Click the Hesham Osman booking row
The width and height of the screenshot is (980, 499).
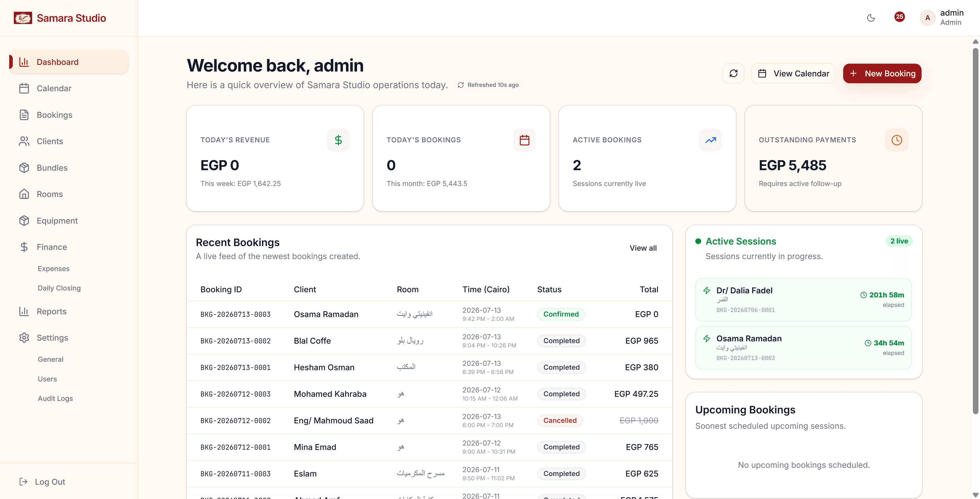[x=429, y=367]
